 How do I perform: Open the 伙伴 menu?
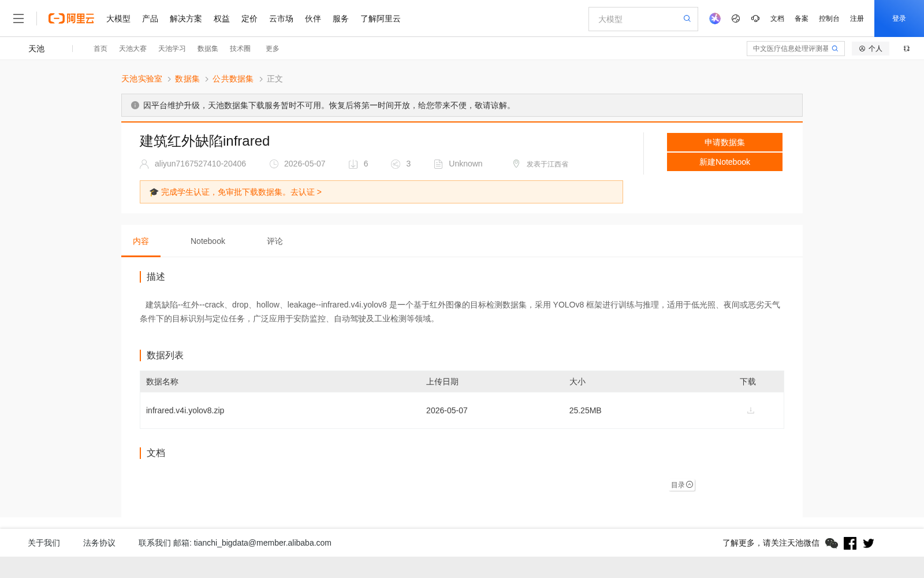[313, 18]
